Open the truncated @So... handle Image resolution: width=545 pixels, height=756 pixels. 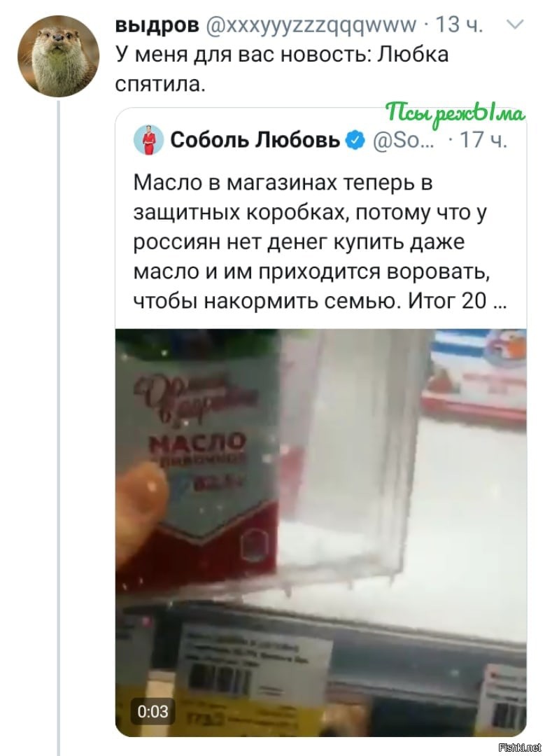[x=404, y=140]
